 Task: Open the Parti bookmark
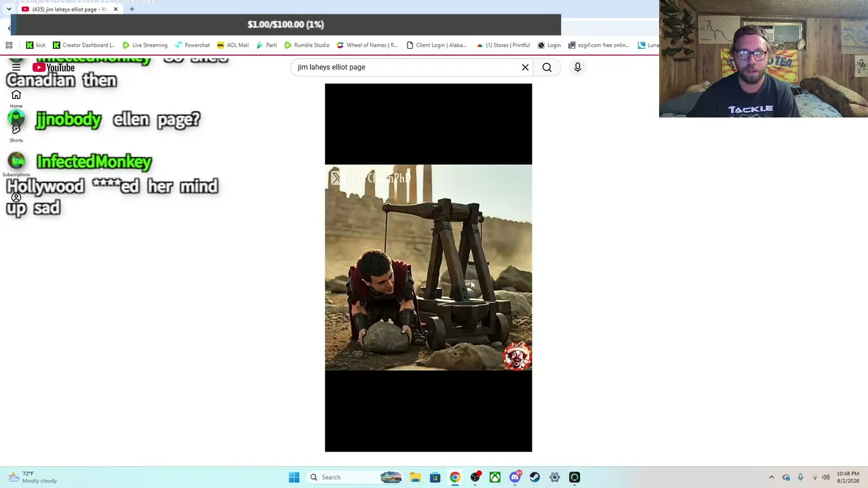(x=267, y=45)
